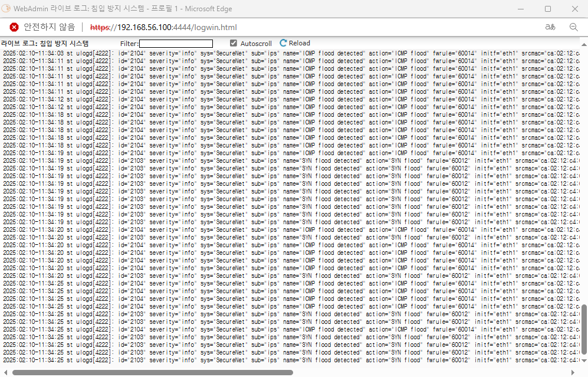Click the zoom magnifier icon in address bar
The height and width of the screenshot is (377, 588).
pyautogui.click(x=573, y=27)
